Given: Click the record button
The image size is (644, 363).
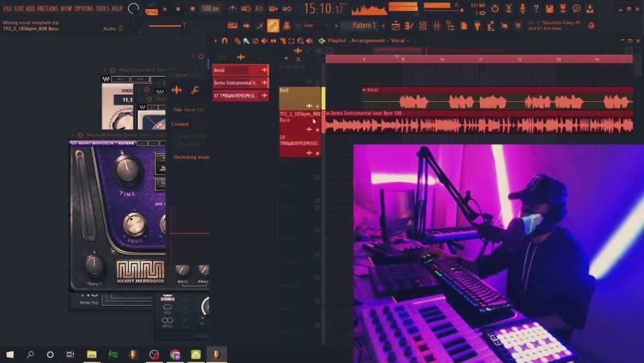Looking at the screenshot, I should pyautogui.click(x=192, y=8).
